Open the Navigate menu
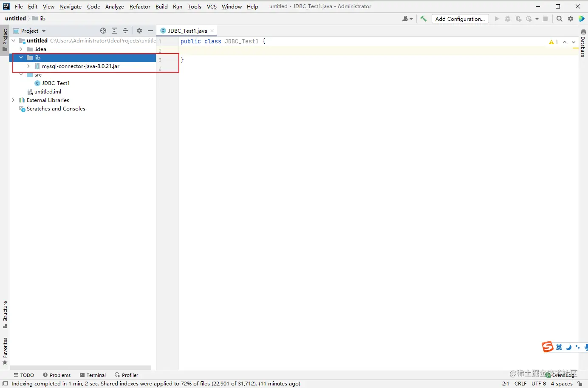Screen dimensions: 588x388 point(71,6)
